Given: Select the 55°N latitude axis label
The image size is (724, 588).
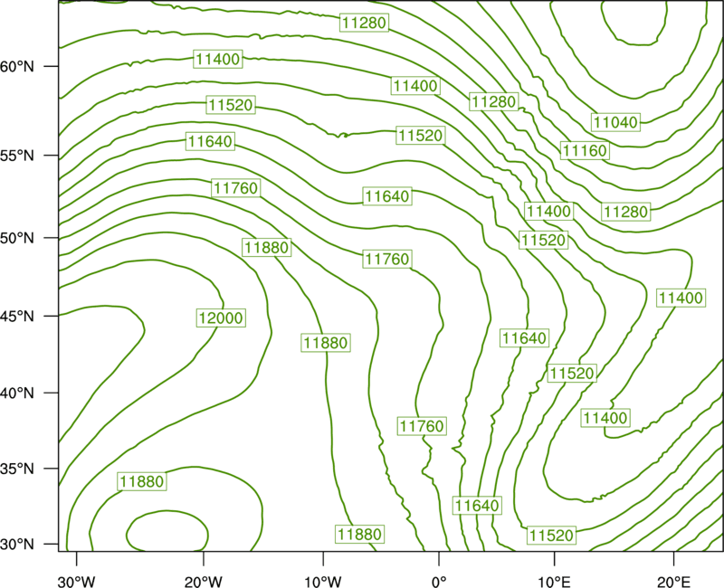Looking at the screenshot, I should click(x=17, y=156).
